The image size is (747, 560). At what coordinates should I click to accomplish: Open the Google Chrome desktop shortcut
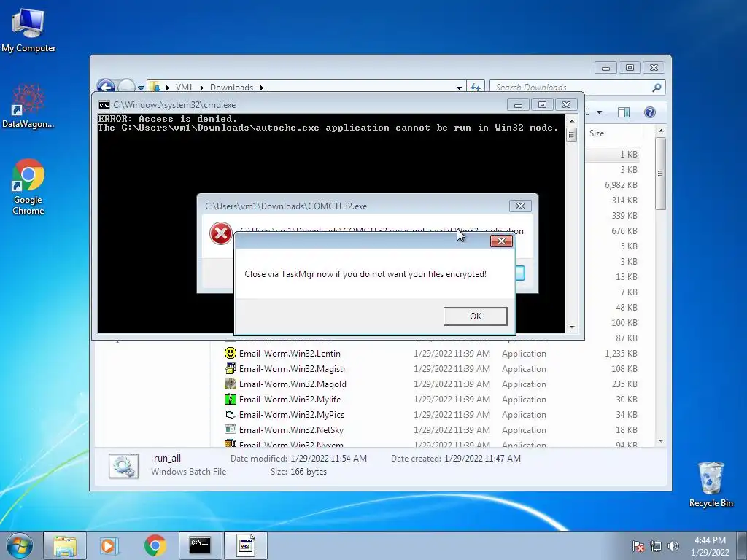[x=28, y=186]
